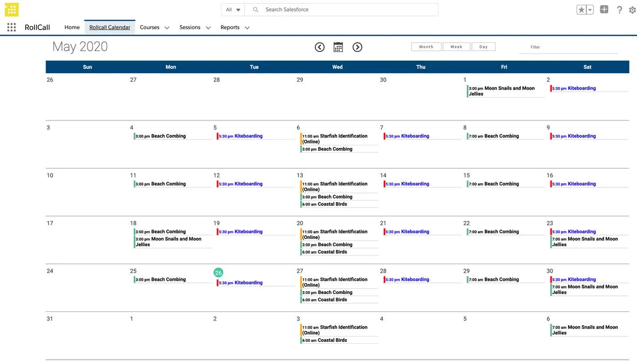Expand the Courses tab menu chevron
Screen dimensions: 637x364
click(x=167, y=28)
